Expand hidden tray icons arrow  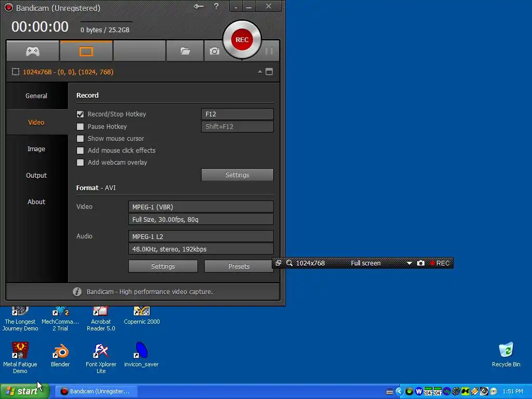(400, 391)
